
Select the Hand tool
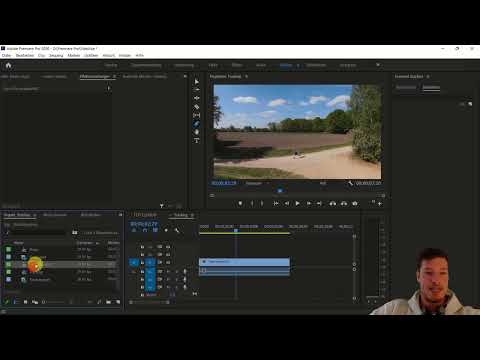(197, 132)
